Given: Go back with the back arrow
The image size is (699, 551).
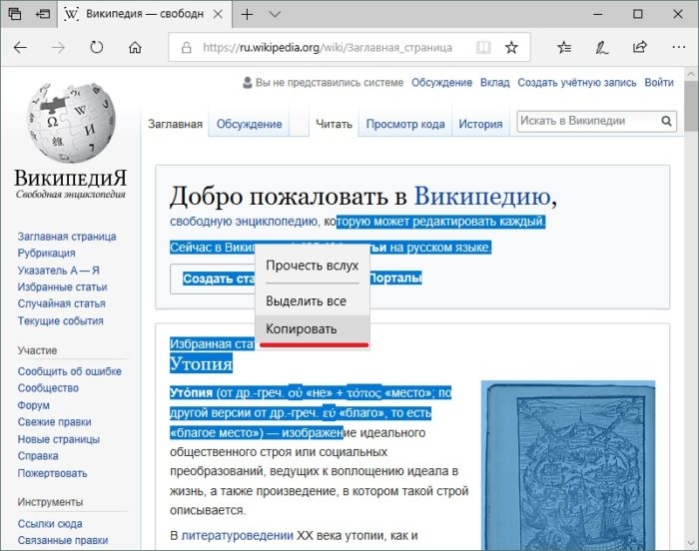Looking at the screenshot, I should pos(20,47).
